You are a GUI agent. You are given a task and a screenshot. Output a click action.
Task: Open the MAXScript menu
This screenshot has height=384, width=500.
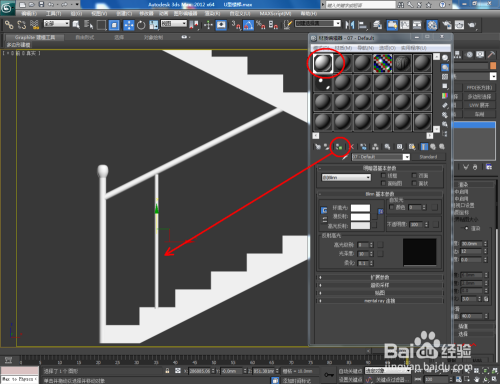click(x=275, y=13)
